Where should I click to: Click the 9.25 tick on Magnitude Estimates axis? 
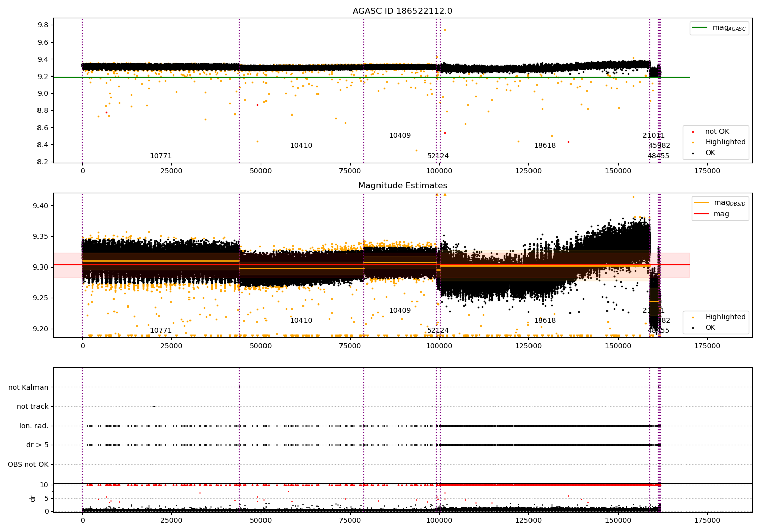tap(41, 298)
